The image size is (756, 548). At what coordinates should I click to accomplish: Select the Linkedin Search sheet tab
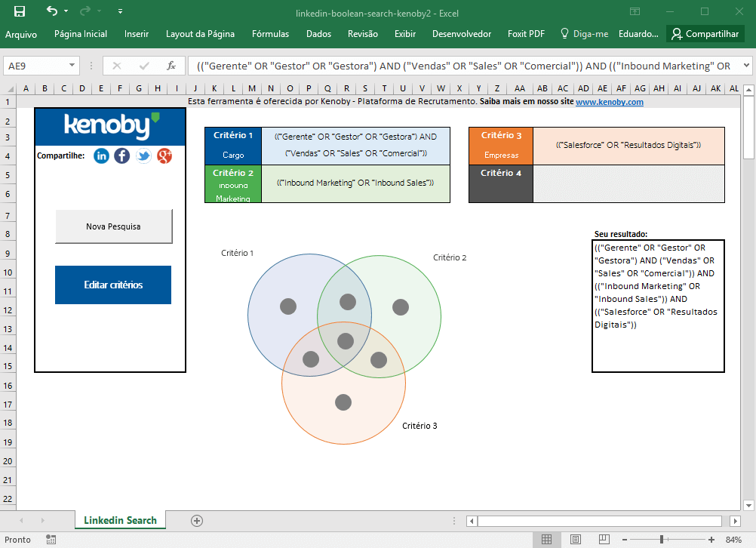point(120,520)
